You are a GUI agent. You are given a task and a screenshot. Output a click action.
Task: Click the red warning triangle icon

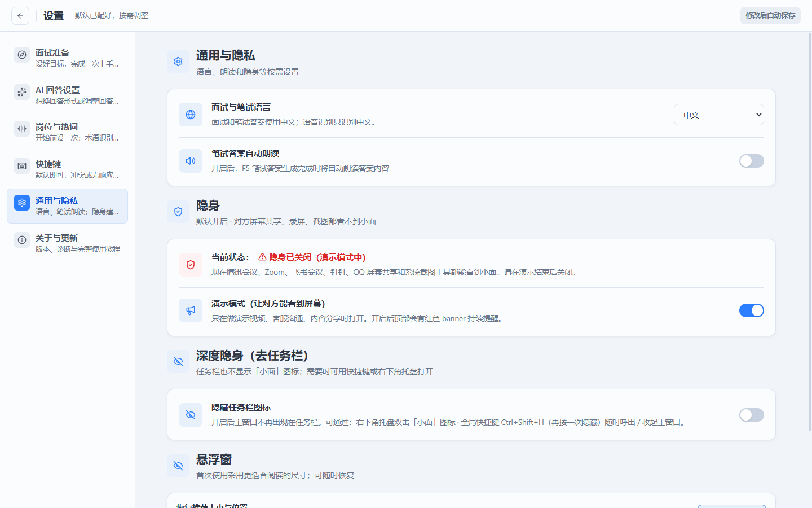tap(262, 257)
